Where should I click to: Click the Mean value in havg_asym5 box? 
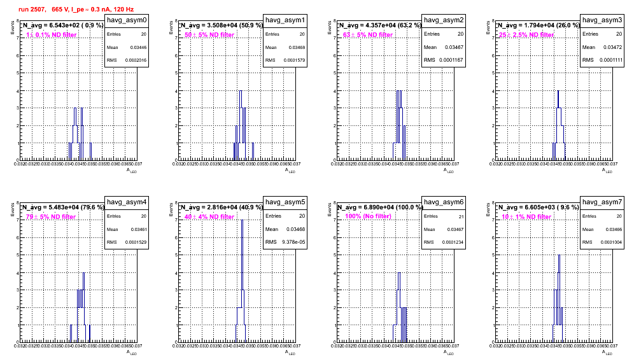click(295, 229)
